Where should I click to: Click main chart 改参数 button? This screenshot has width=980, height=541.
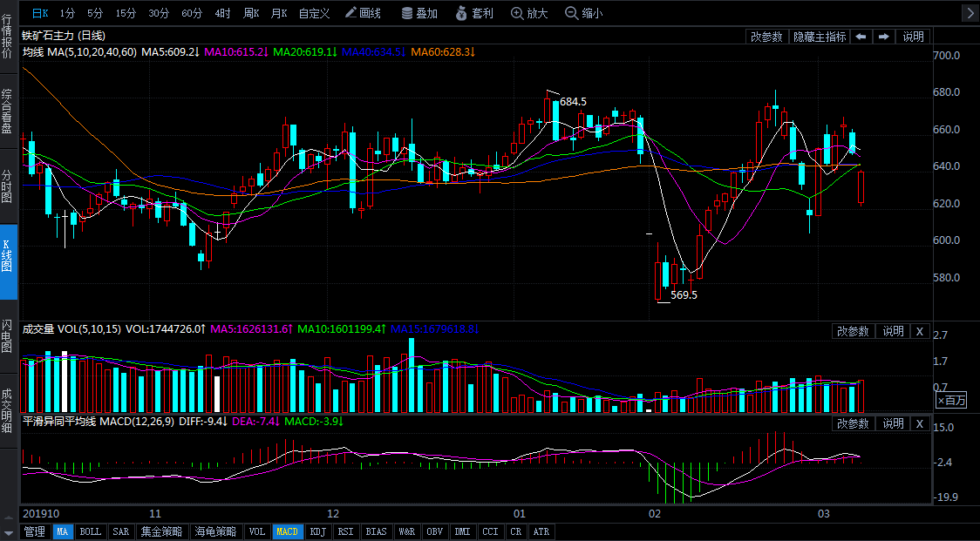pos(766,37)
